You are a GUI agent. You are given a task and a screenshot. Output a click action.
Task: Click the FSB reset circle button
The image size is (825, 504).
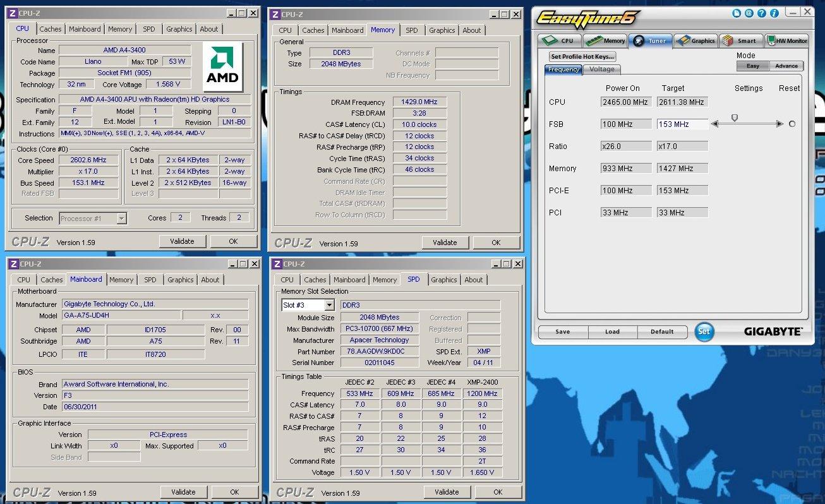792,124
